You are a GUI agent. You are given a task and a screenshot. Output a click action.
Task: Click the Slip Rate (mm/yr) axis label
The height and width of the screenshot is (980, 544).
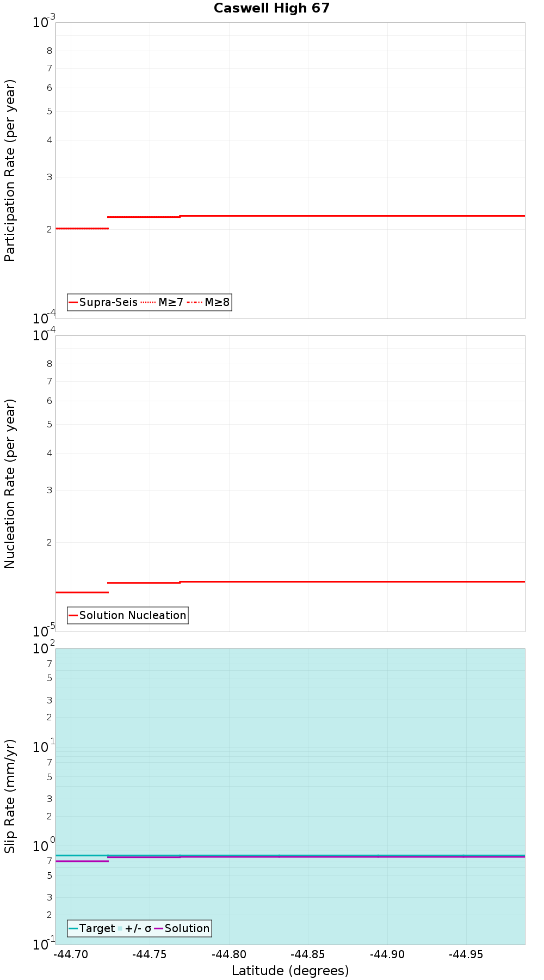(x=10, y=796)
